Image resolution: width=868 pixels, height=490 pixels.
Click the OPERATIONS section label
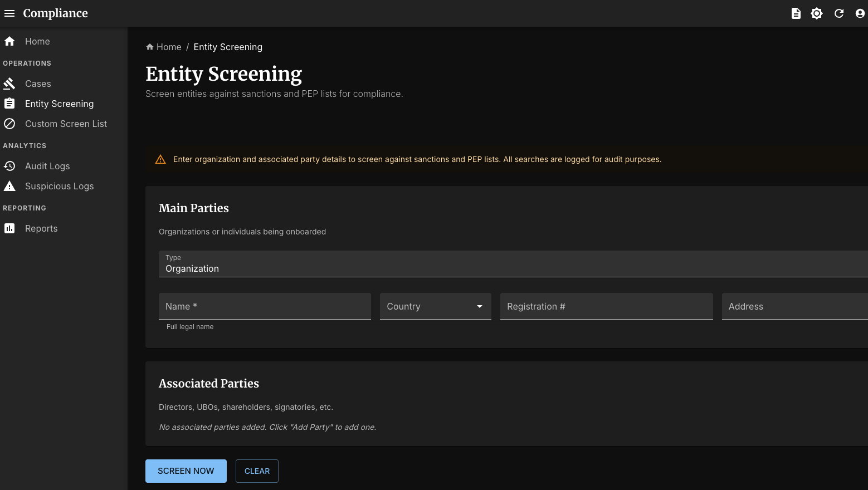(27, 63)
